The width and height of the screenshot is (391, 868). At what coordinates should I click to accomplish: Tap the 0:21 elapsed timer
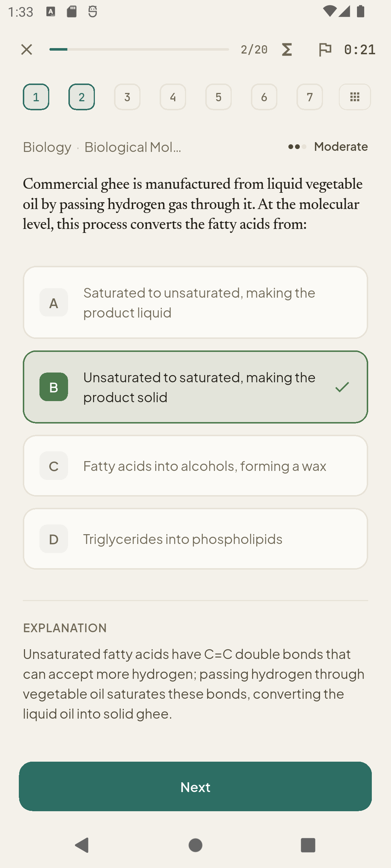coord(360,50)
